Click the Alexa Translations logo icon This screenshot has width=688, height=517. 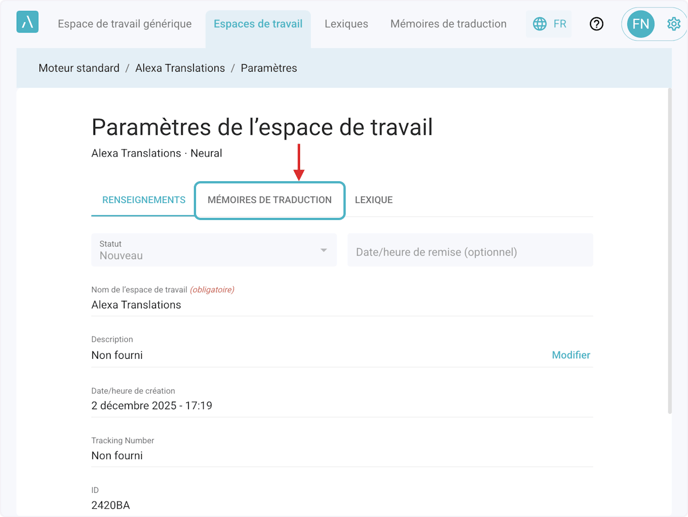(x=28, y=22)
